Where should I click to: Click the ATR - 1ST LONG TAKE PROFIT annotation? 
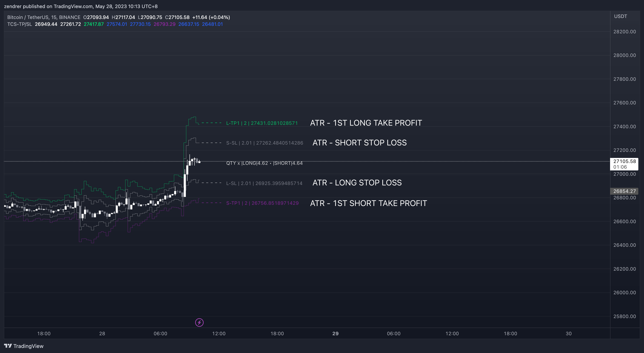tap(366, 123)
